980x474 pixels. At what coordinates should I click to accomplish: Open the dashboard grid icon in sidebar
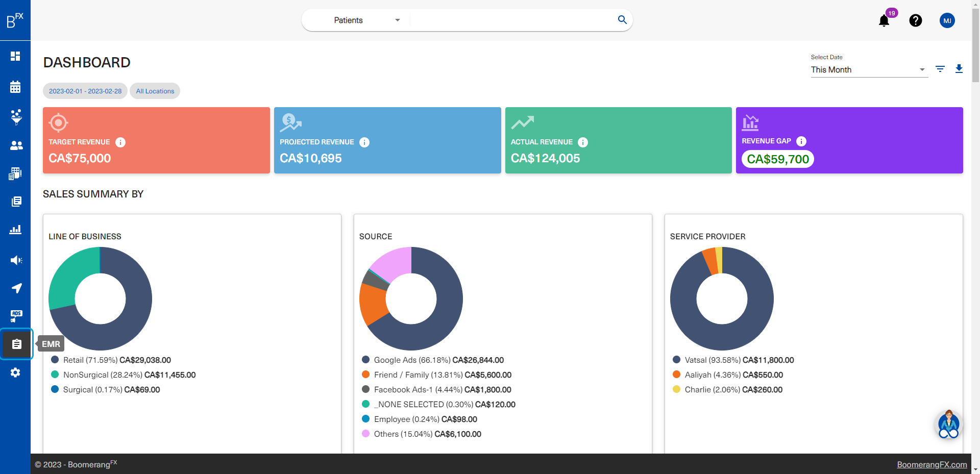[15, 56]
